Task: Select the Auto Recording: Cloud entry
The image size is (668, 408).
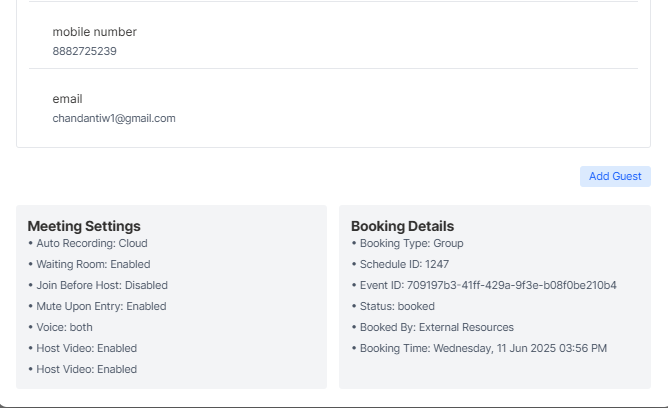Action: click(90, 243)
